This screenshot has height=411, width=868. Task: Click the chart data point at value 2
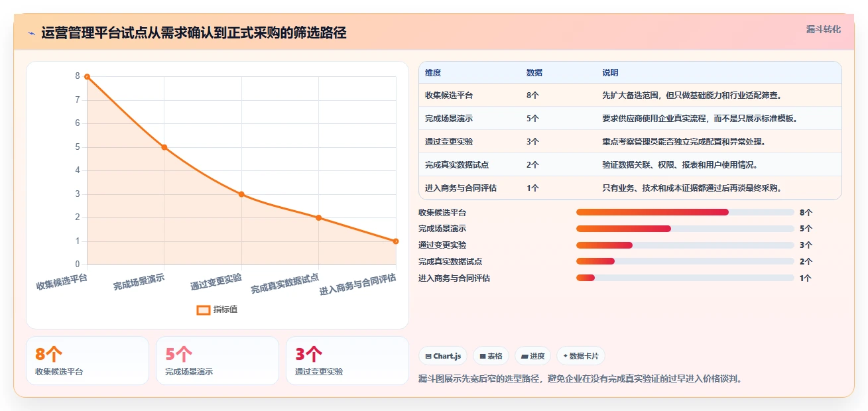(319, 217)
